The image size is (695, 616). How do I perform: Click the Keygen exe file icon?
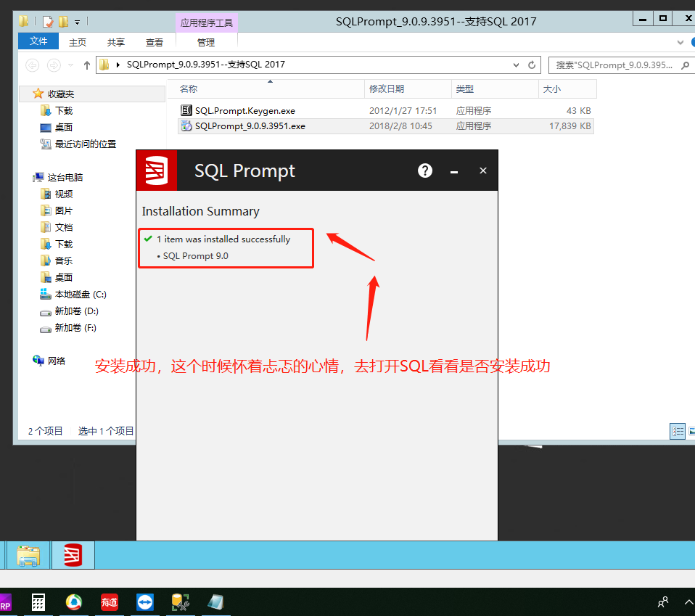click(186, 110)
